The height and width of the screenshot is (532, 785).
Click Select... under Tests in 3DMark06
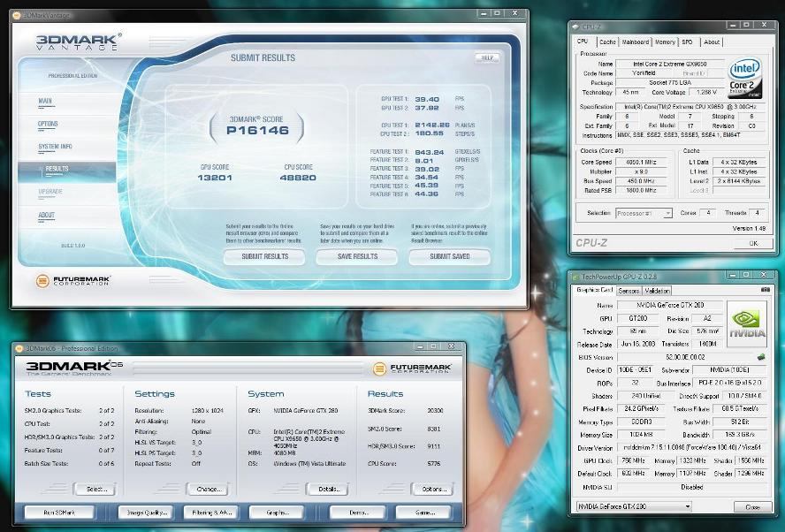(x=95, y=489)
